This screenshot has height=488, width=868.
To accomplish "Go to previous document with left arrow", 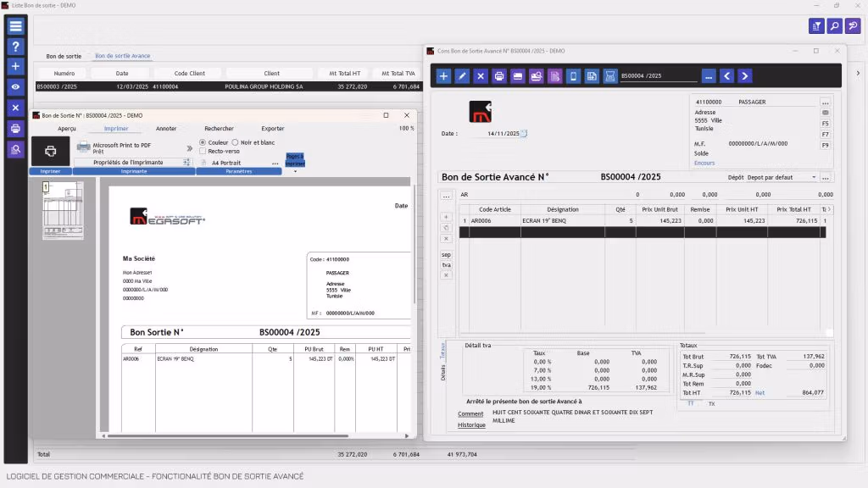I will point(726,75).
